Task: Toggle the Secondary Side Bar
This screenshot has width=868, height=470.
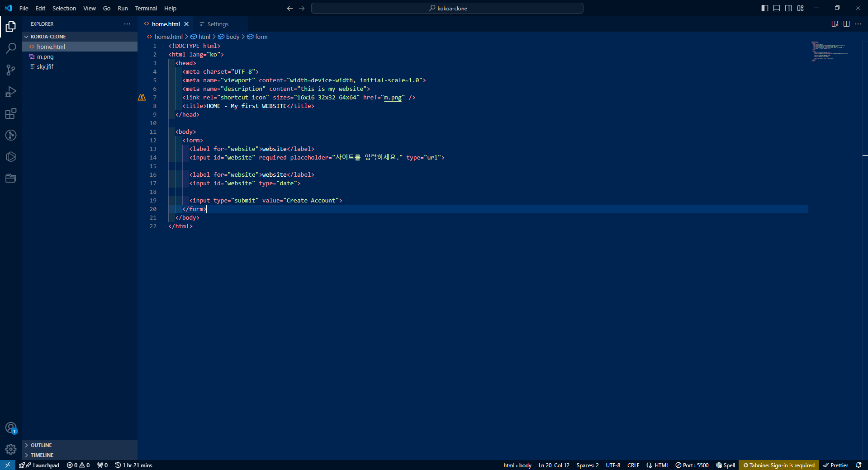Action: (788, 8)
